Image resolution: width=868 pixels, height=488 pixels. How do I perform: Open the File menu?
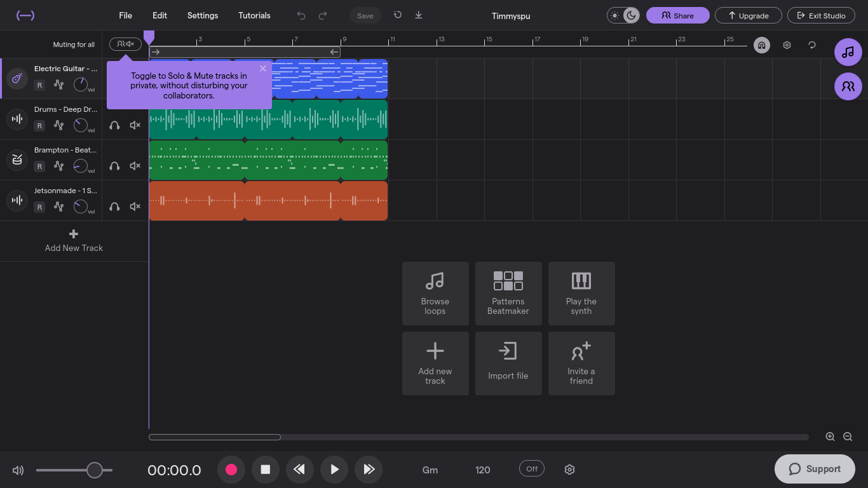[x=126, y=15]
